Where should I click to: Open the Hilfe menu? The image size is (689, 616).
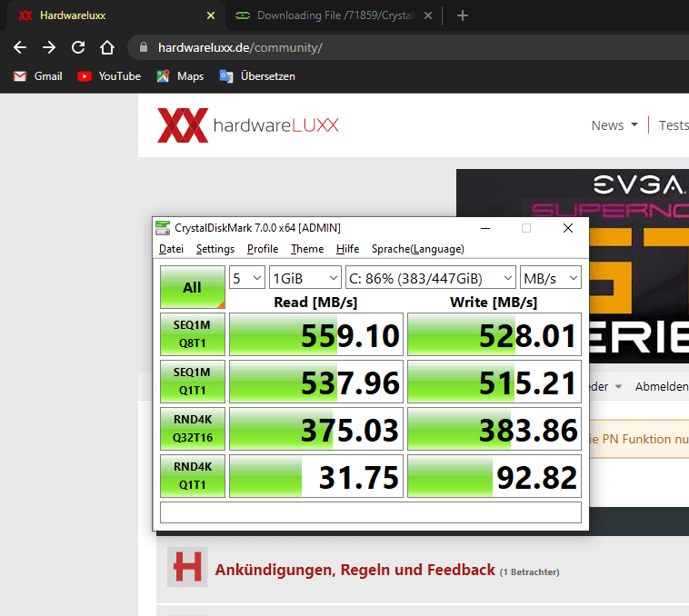tap(347, 249)
